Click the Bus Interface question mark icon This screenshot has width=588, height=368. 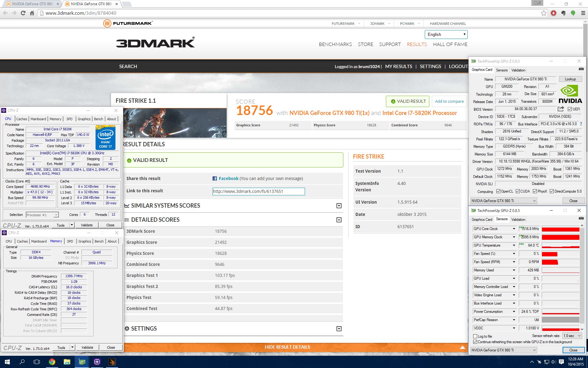point(581,124)
